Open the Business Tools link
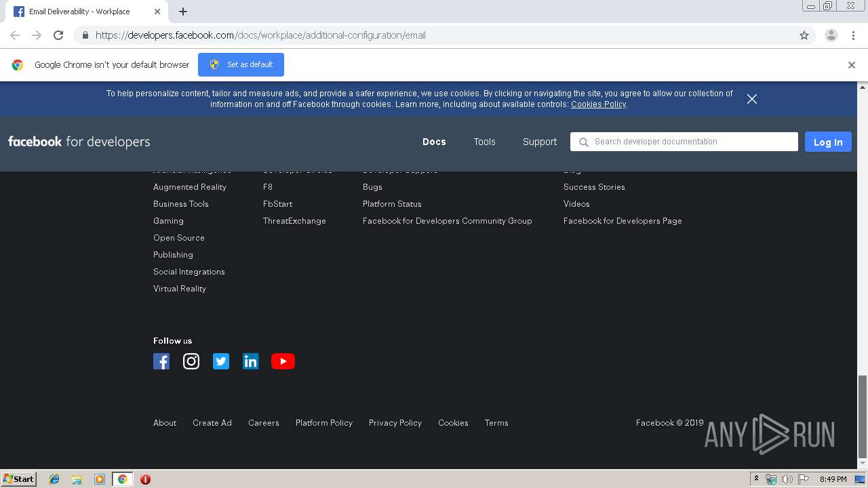The width and height of the screenshot is (868, 488). pos(181,204)
